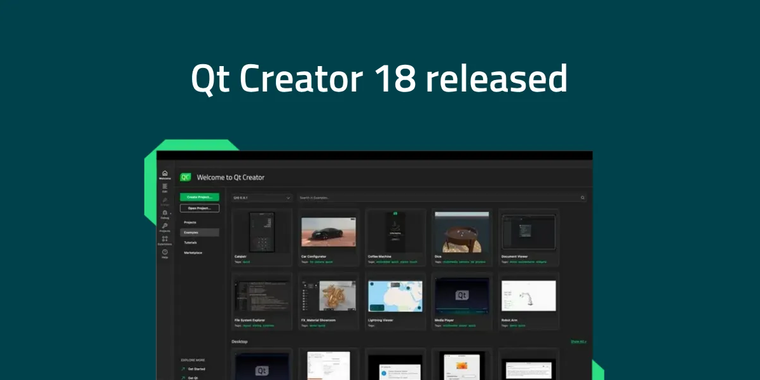This screenshot has width=760, height=380.
Task: Open the Document Viewer example thumbnail
Action: point(529,232)
